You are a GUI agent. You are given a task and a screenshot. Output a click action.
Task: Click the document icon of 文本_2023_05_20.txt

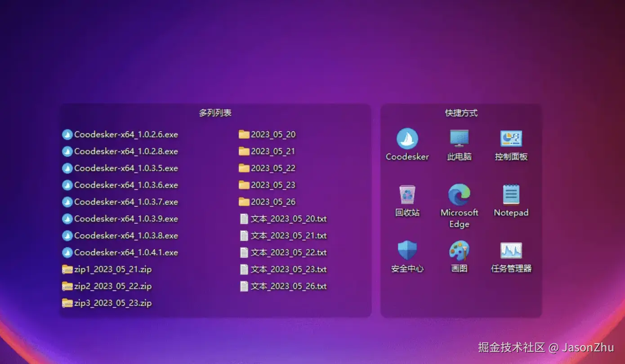[244, 219]
